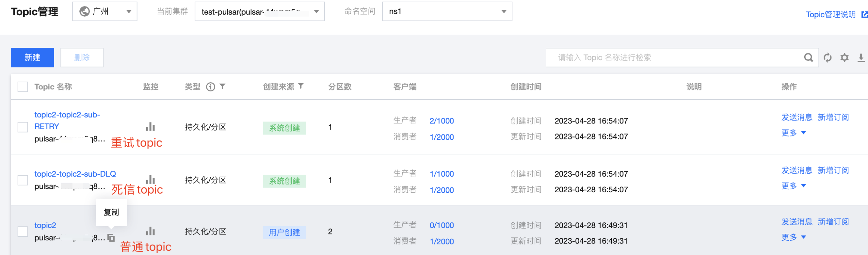Viewport: 868px width, 255px height.
Task: Select the topic2-topic2-sub-DLQ row checkbox
Action: click(23, 180)
